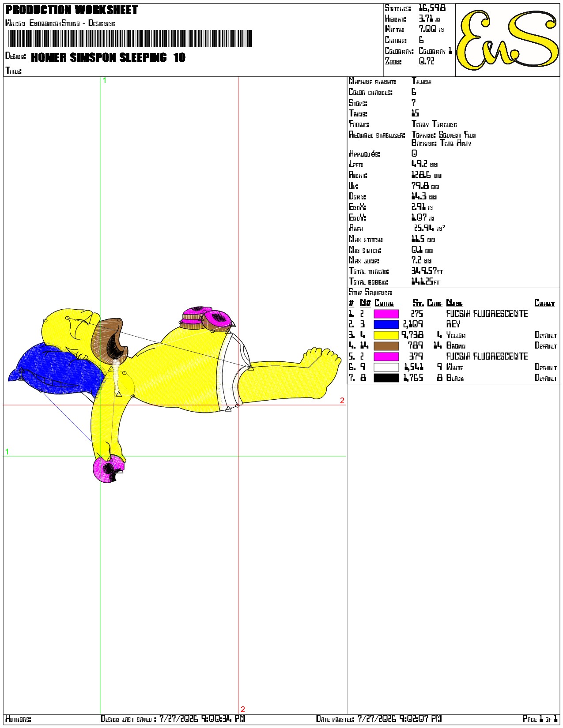563x728 pixels.
Task: Click the 'Stop Sequence:' heading
Action: 370,293
